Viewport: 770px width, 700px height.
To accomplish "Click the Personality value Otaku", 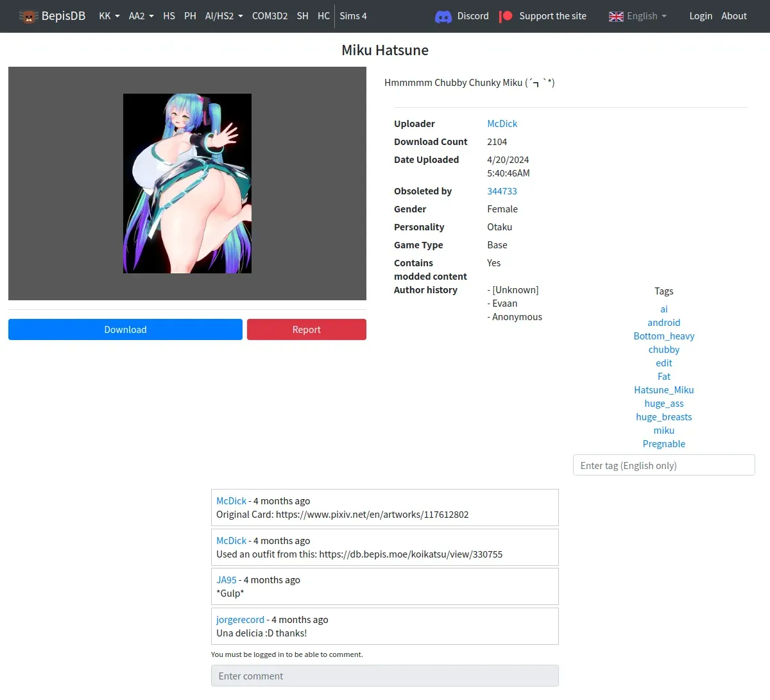I will 499,227.
